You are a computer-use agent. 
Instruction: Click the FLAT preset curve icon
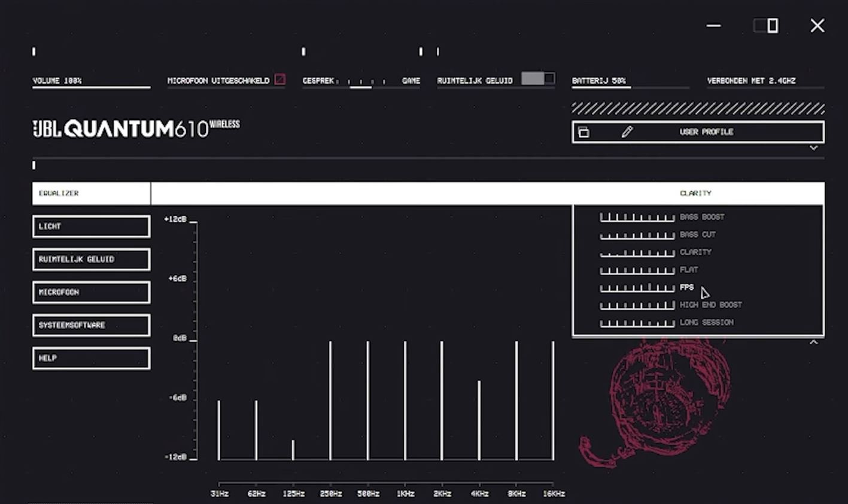(x=637, y=270)
